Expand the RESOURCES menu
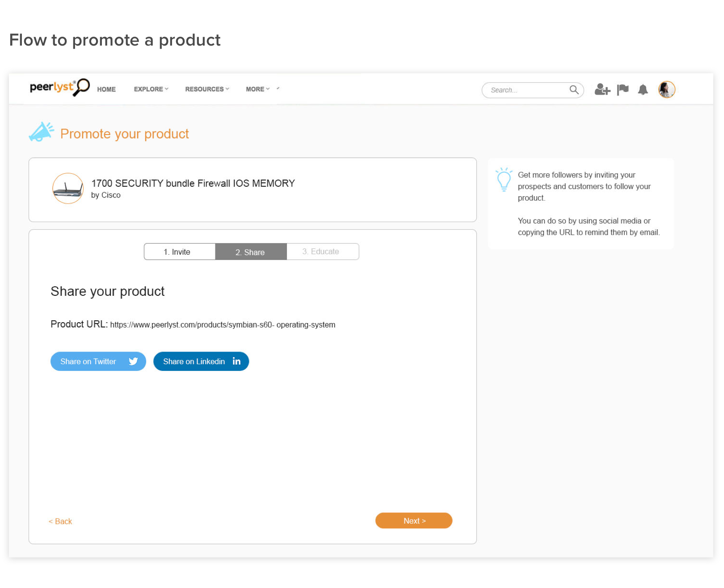724x588 pixels. 207,89
